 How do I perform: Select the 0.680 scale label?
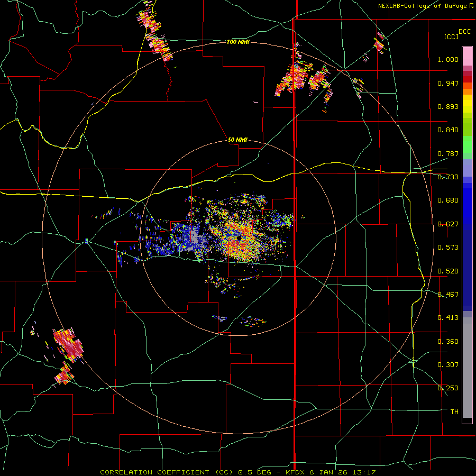point(448,200)
